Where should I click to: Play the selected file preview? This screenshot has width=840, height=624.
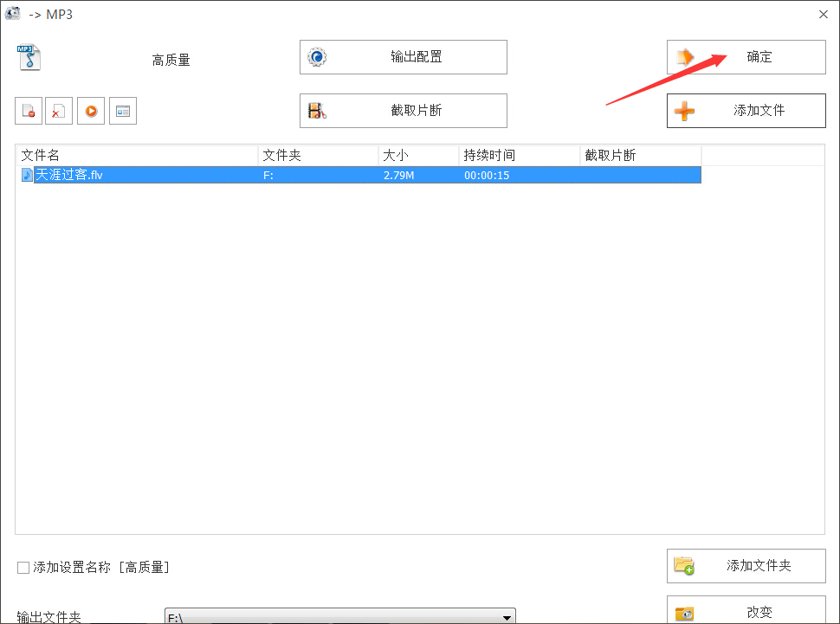click(91, 111)
